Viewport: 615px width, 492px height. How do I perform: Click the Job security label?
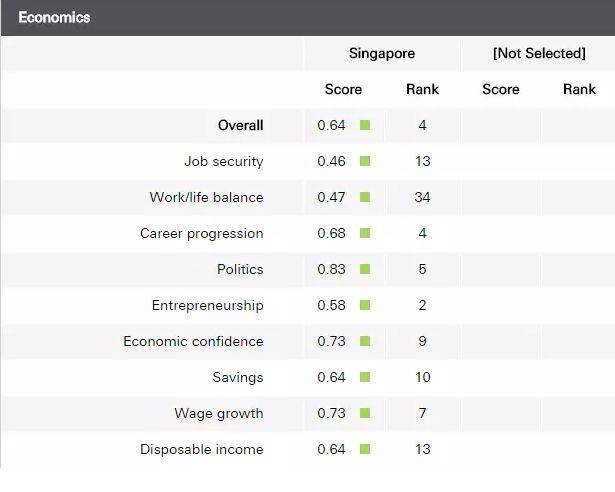[223, 161]
